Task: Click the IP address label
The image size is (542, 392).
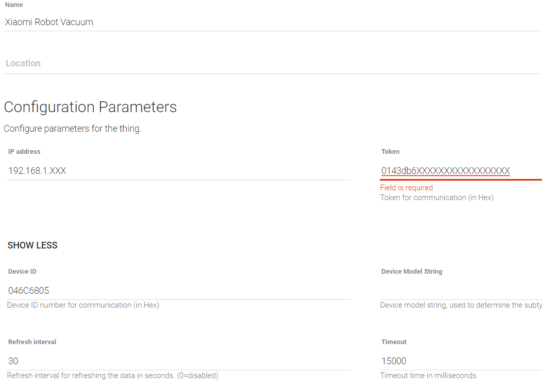Action: click(24, 152)
